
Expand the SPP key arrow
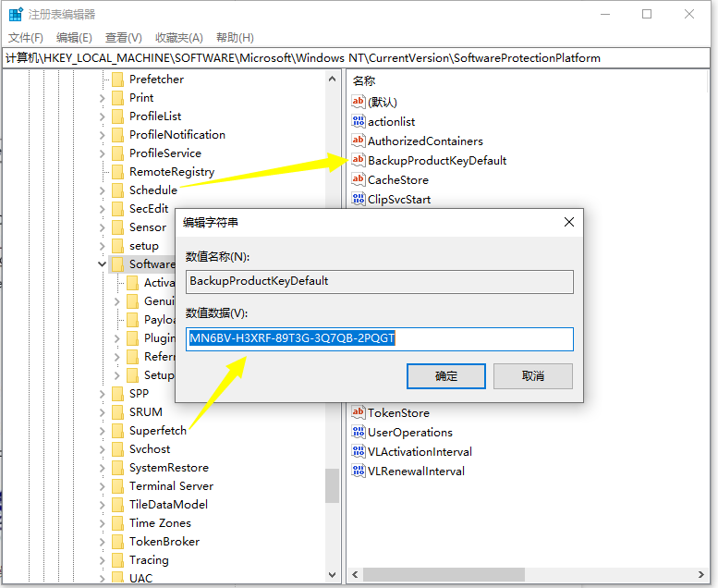pyautogui.click(x=102, y=394)
